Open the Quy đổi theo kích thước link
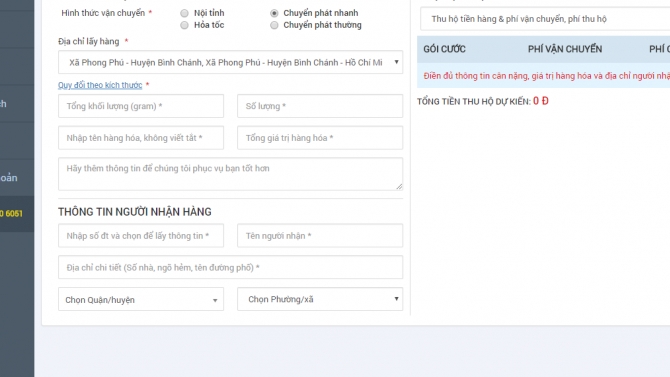Image resolution: width=670 pixels, height=377 pixels. [100, 85]
